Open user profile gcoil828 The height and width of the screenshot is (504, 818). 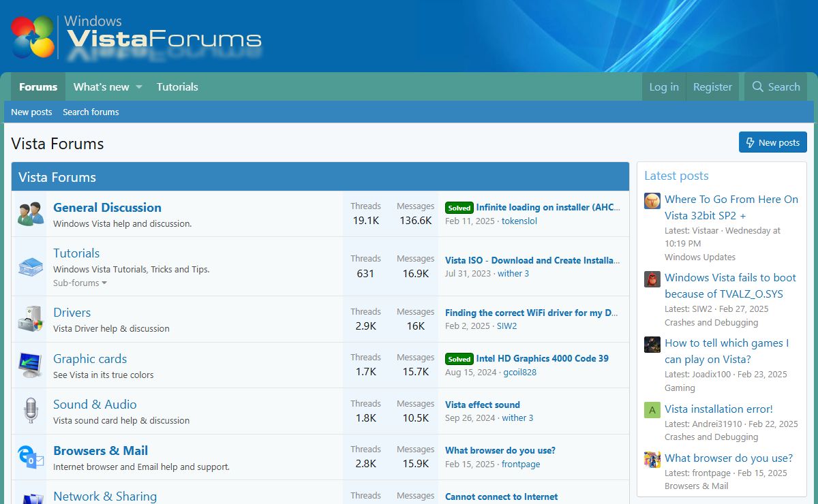click(x=519, y=373)
